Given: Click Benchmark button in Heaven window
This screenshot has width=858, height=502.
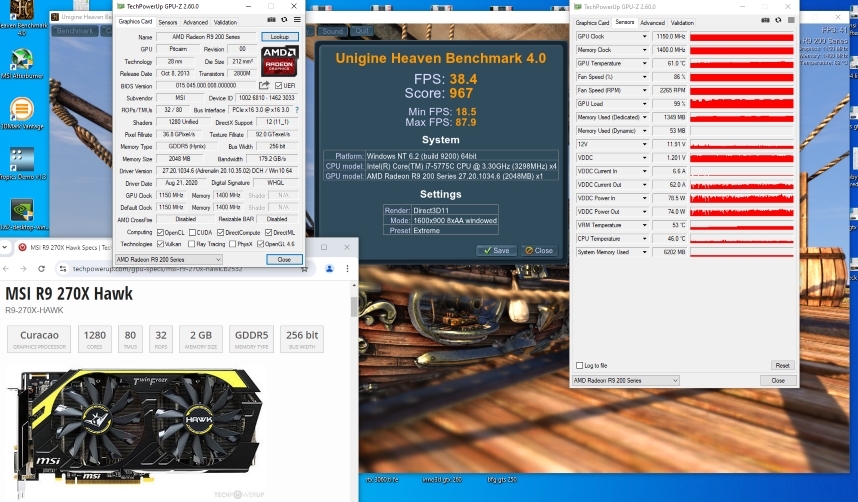Looking at the screenshot, I should coord(75,31).
